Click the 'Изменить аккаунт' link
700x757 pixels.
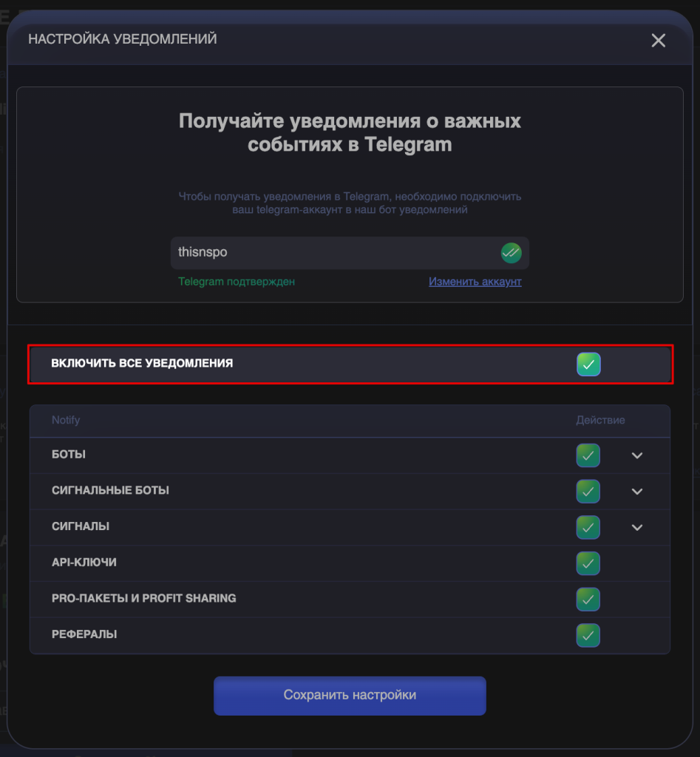pos(475,282)
